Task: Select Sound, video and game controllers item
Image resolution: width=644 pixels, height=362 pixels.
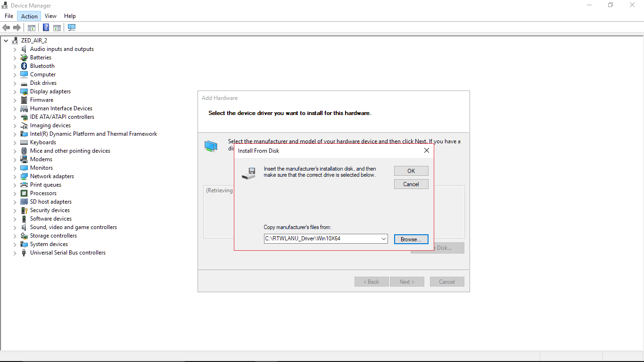Action: pyautogui.click(x=73, y=227)
